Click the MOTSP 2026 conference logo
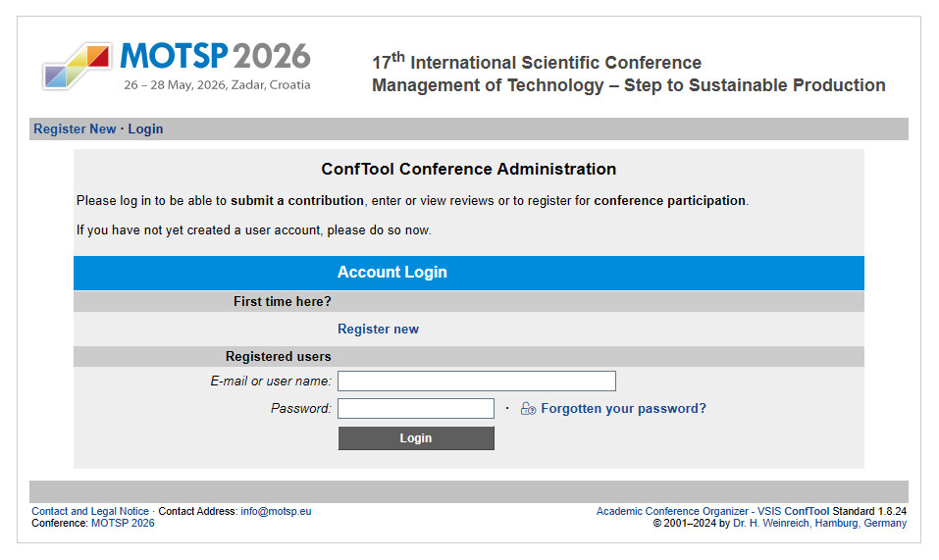The image size is (939, 560). tap(177, 65)
